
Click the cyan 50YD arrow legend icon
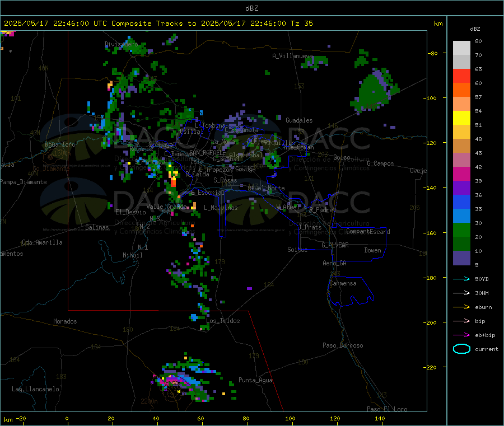click(461, 279)
